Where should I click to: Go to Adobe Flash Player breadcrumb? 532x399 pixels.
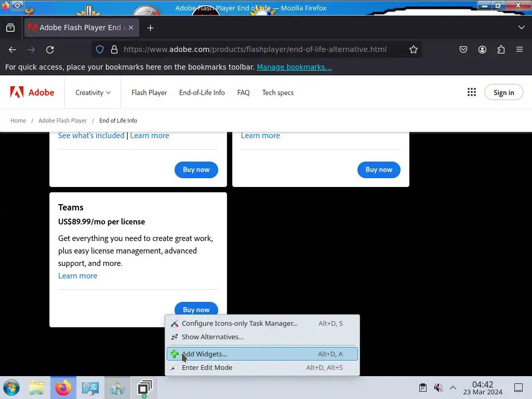point(62,121)
